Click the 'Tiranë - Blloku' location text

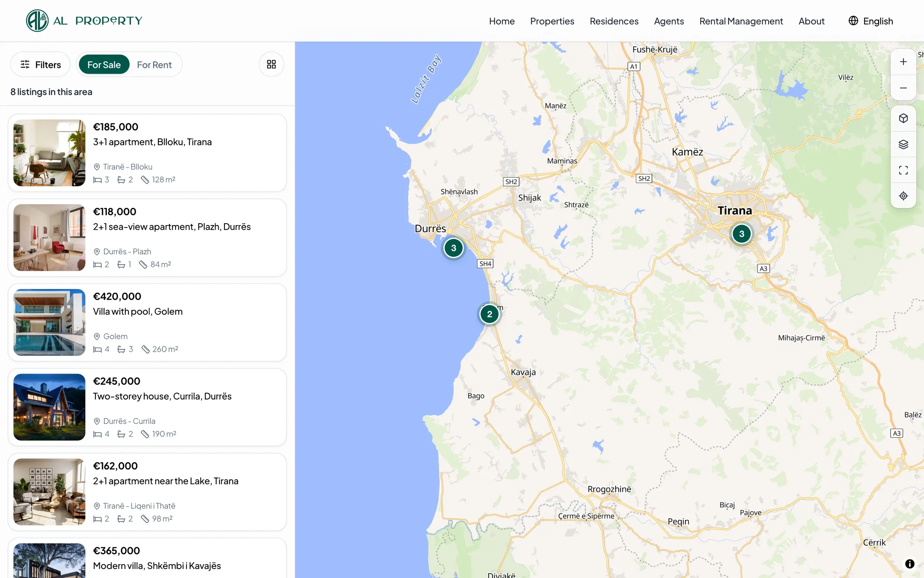127,167
